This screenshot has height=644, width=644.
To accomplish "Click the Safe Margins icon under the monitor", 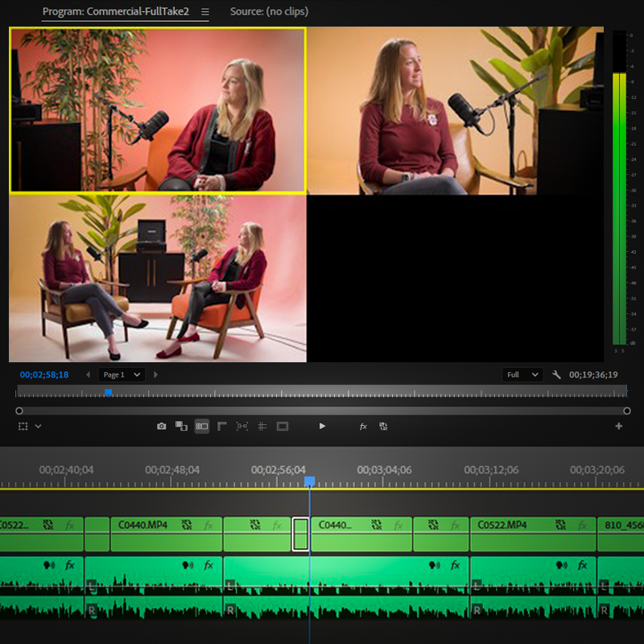I will click(x=282, y=426).
